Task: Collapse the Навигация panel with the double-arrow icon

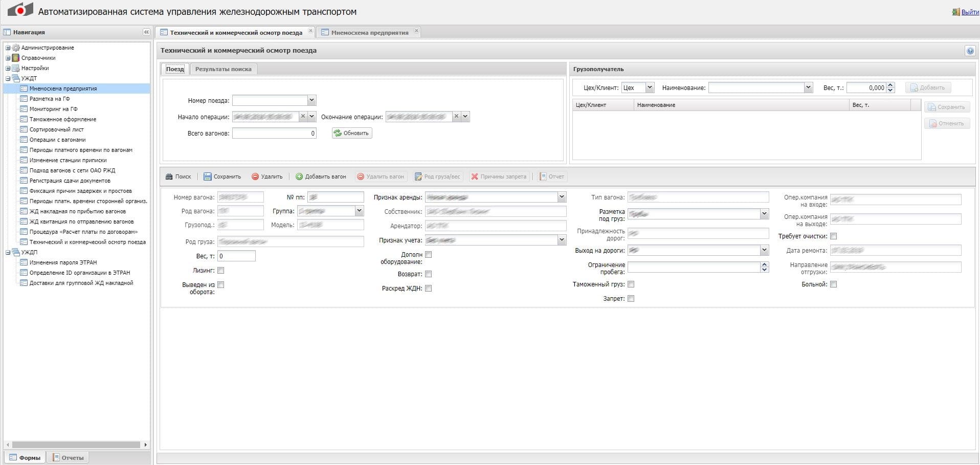Action: pos(146,32)
